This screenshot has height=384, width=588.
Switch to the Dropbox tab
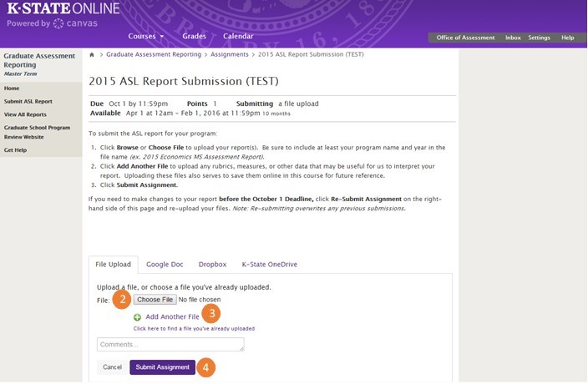pyautogui.click(x=213, y=265)
